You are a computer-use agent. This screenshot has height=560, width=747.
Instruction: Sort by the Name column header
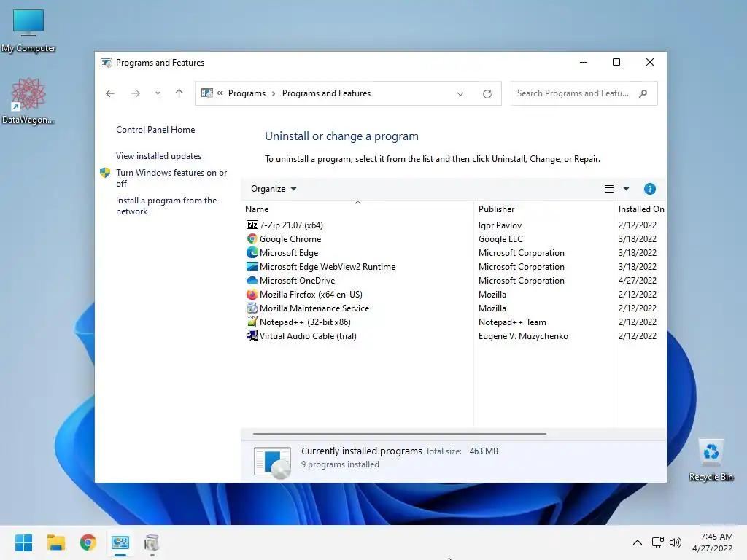[x=257, y=209]
